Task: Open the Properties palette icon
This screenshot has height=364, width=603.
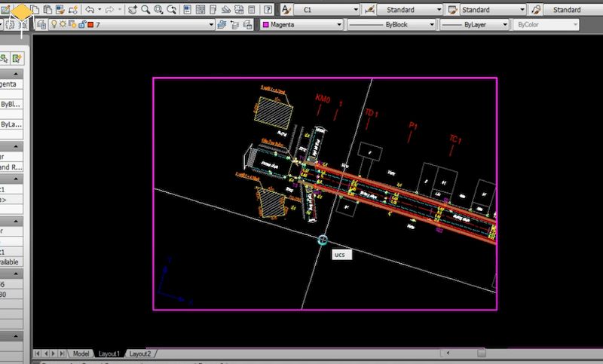Action: pos(187,9)
